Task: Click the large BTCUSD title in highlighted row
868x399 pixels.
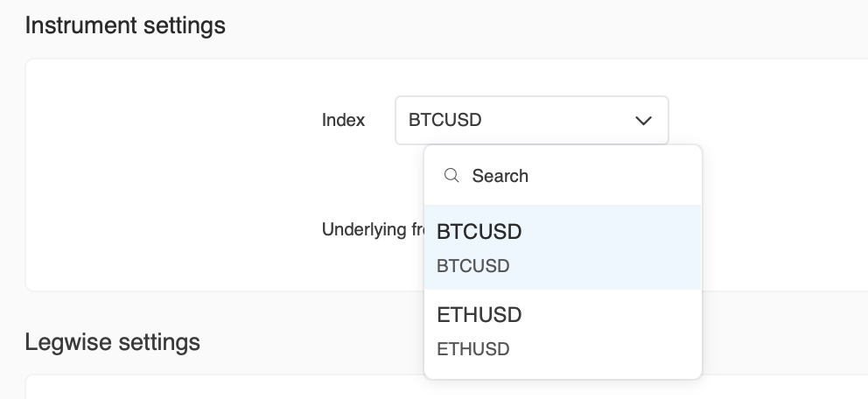Action: point(479,232)
